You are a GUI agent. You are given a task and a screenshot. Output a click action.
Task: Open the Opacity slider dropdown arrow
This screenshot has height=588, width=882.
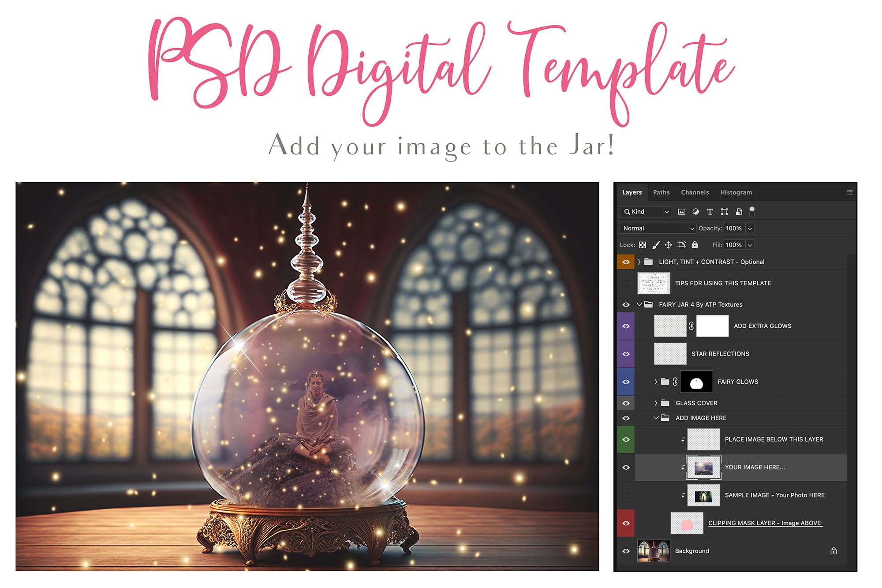point(750,228)
